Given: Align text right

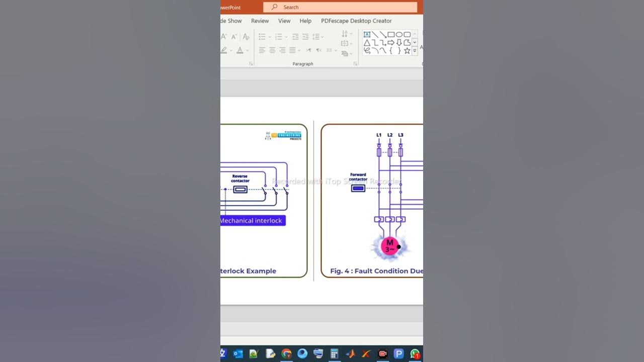Looking at the screenshot, I should pyautogui.click(x=282, y=50).
